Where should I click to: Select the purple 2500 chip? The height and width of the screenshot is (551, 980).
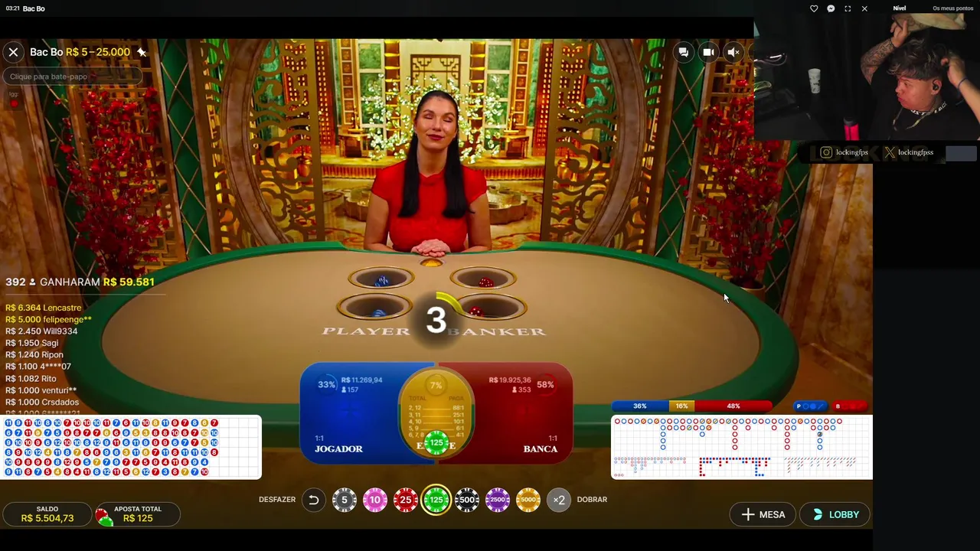pos(498,500)
